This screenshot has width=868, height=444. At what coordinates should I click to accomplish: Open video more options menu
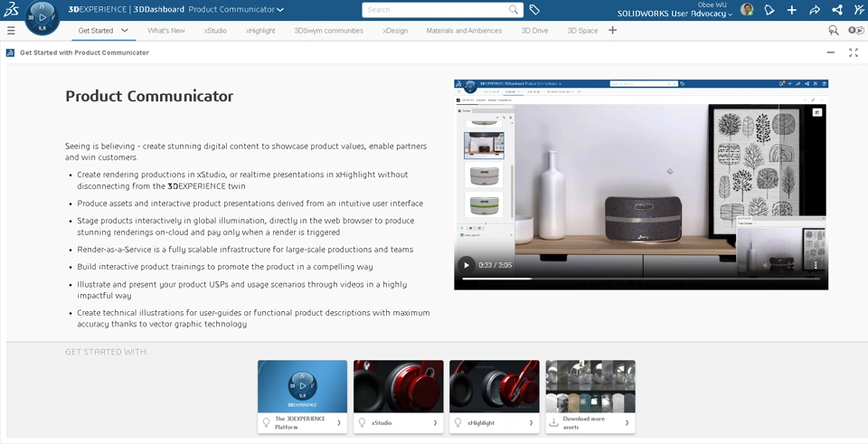click(816, 265)
